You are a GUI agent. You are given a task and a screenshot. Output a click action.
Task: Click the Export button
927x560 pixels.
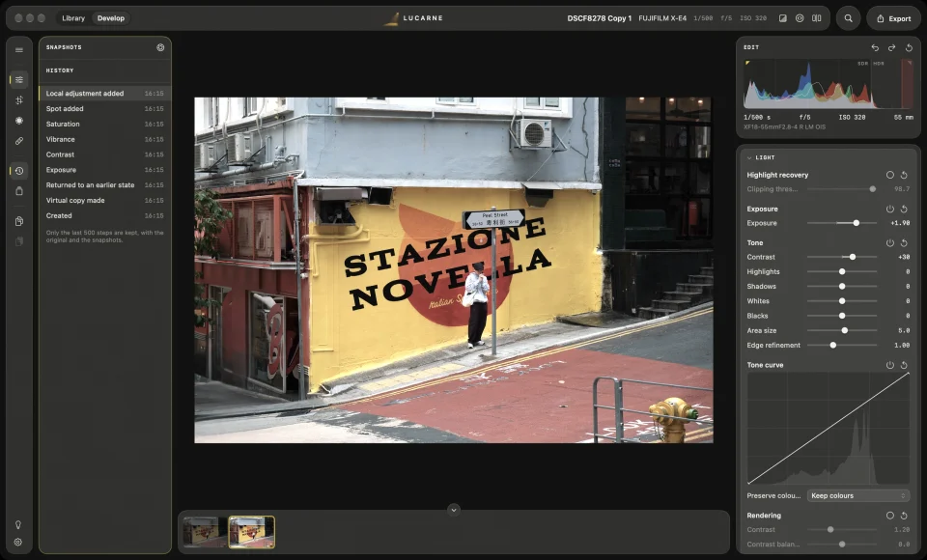tap(893, 18)
